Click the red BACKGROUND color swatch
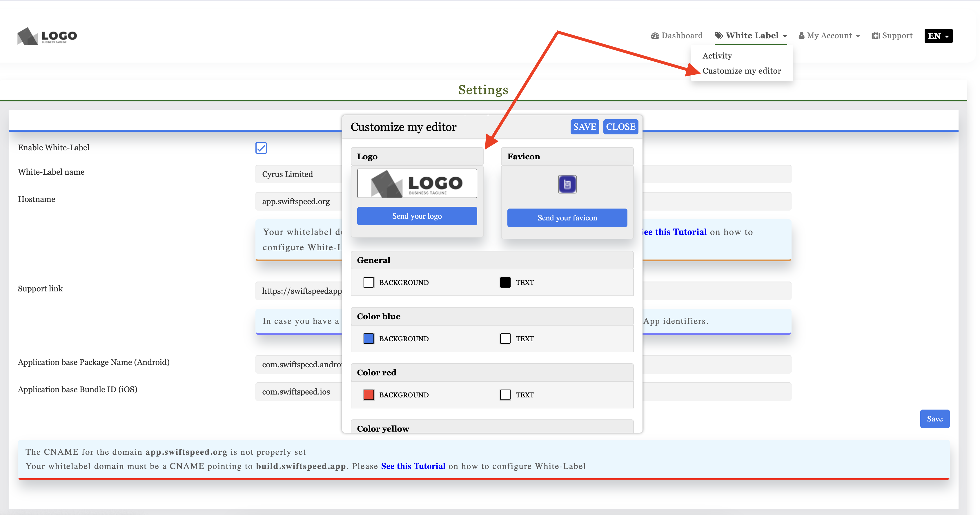 [368, 395]
